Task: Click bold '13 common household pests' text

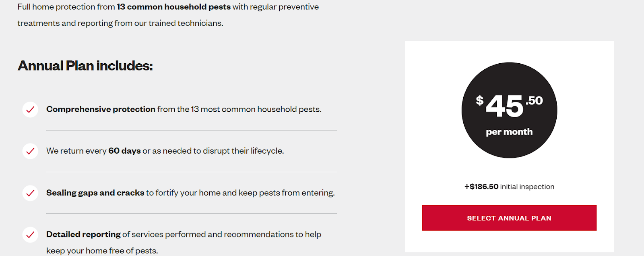Action: [x=173, y=7]
